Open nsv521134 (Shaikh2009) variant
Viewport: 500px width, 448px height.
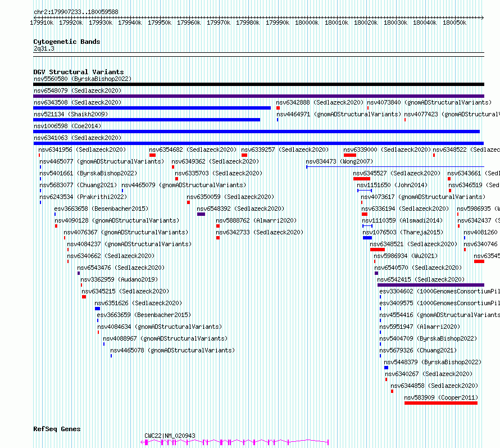coord(71,114)
